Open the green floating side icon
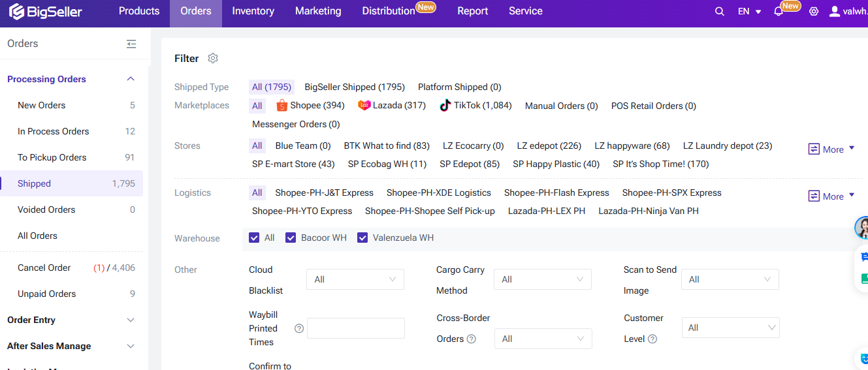Image resolution: width=868 pixels, height=370 pixels. click(863, 279)
